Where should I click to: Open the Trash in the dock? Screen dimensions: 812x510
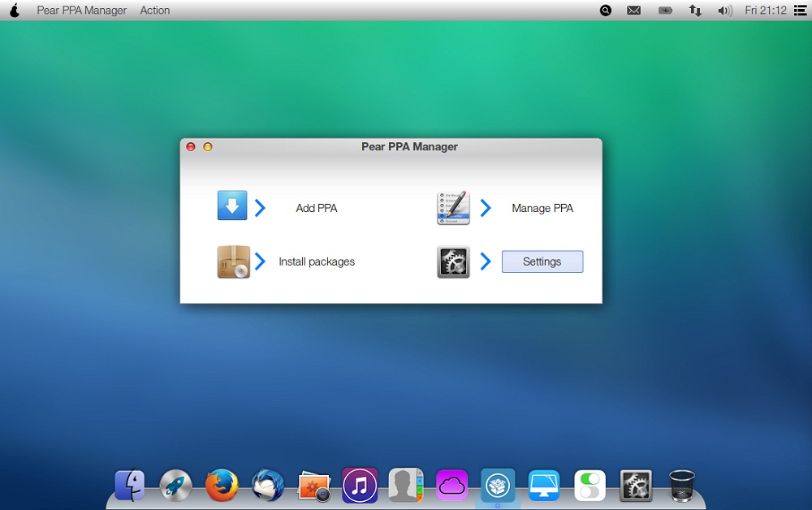(681, 486)
